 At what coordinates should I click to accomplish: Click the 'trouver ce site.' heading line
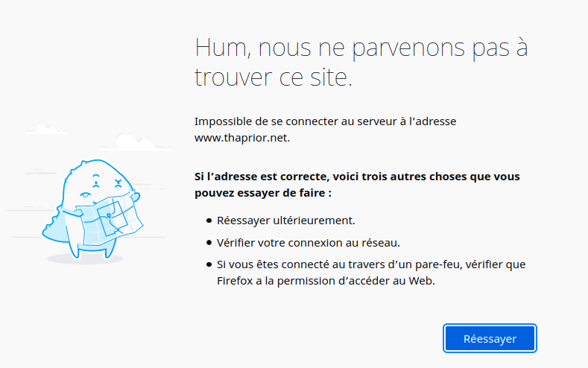point(274,77)
